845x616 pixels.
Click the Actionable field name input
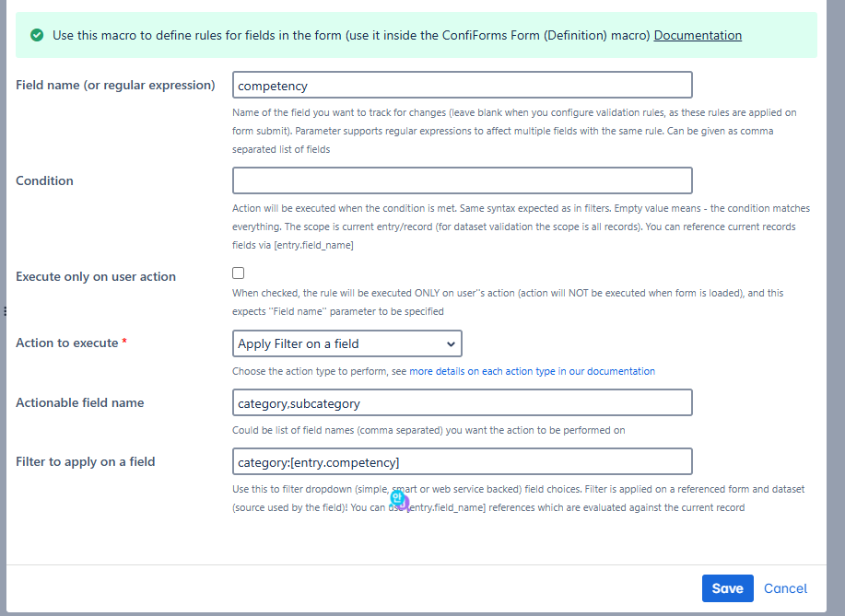463,402
